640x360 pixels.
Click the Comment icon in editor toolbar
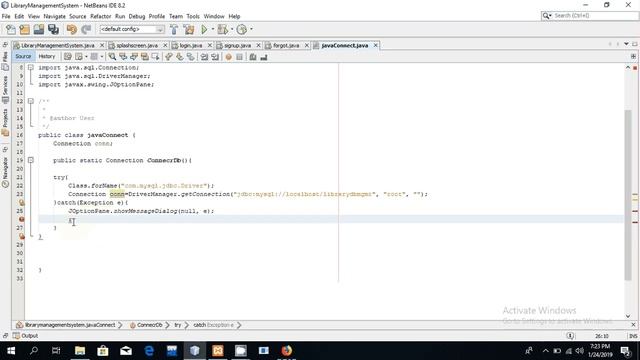(253, 57)
